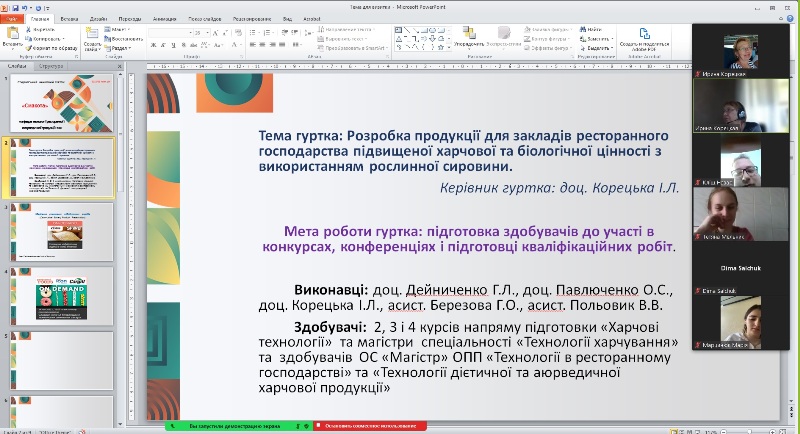The width and height of the screenshot is (800, 434).
Task: Save the presentation from Quick Access toolbar
Action: pyautogui.click(x=18, y=6)
